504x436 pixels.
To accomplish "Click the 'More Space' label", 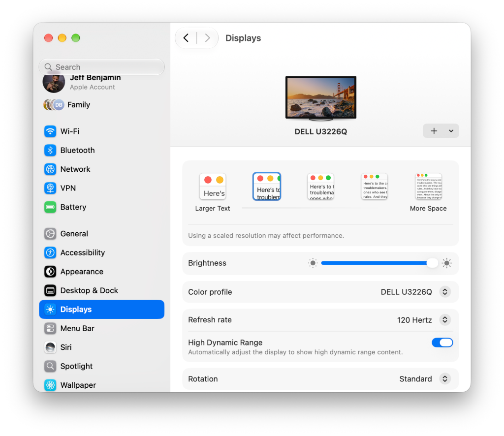I will pos(428,209).
